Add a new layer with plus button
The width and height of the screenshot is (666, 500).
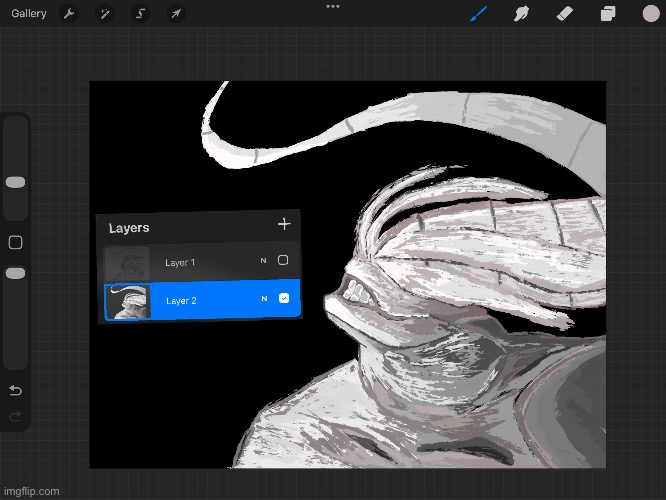point(284,225)
